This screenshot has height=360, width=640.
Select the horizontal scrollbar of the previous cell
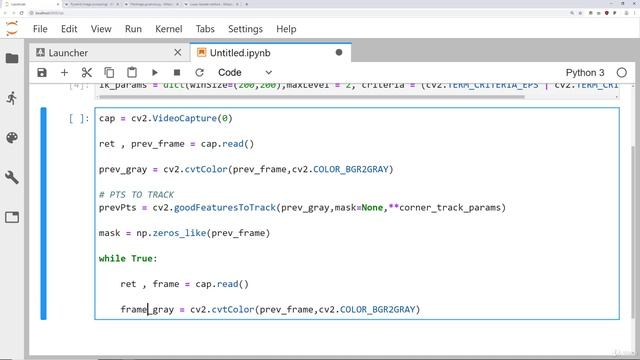311,97
